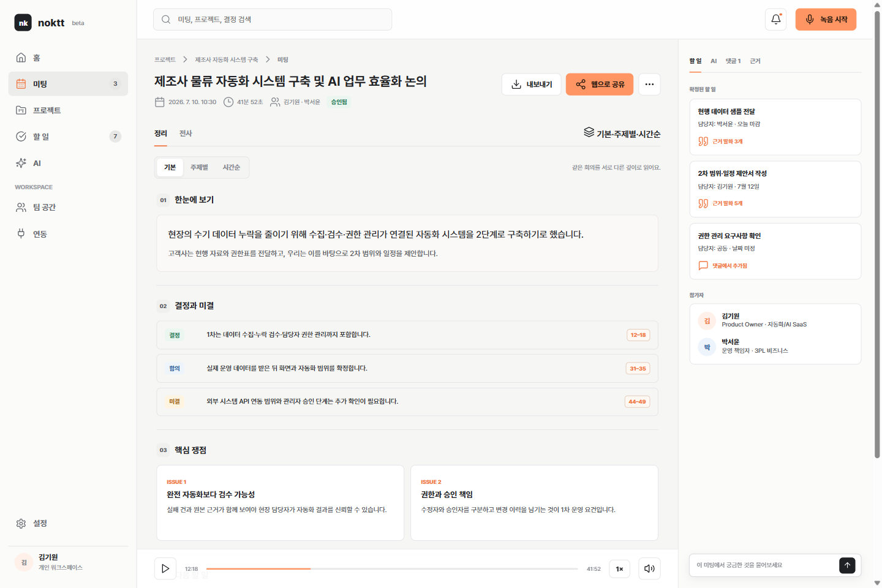This screenshot has width=882, height=588.
Task: Switch to 댓글 1 panel tab
Action: point(733,61)
